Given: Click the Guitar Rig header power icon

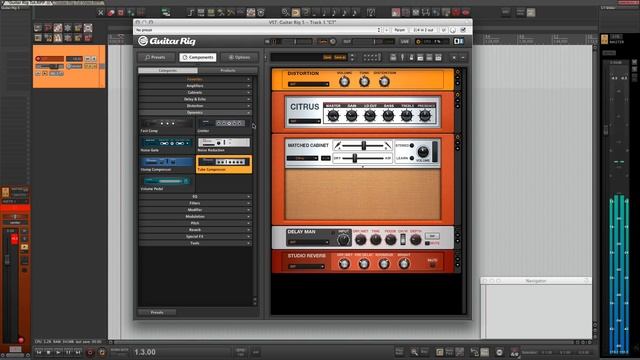Looking at the screenshot, I should click(x=418, y=42).
